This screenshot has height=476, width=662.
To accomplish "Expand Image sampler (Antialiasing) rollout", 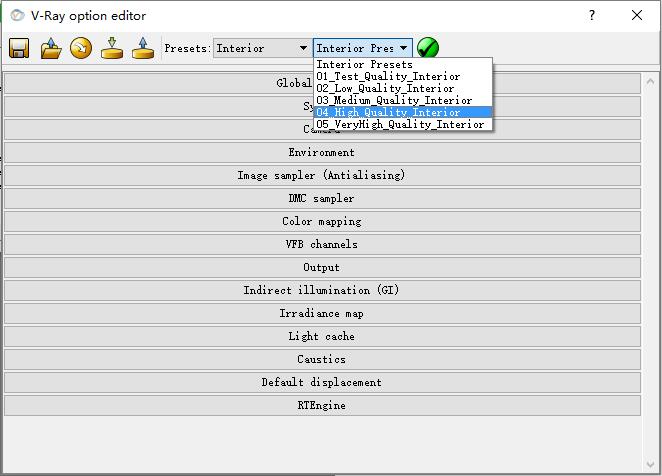I will 322,175.
